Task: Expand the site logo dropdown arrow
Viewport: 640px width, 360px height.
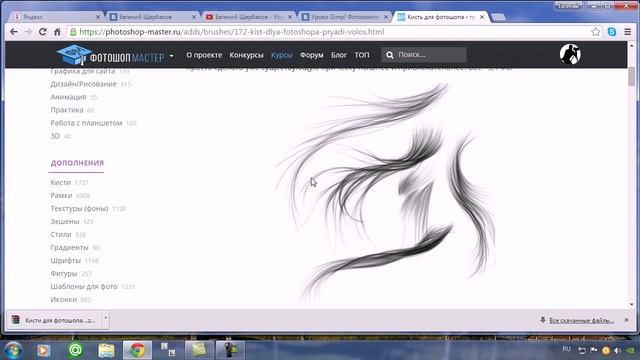Action: pos(171,56)
